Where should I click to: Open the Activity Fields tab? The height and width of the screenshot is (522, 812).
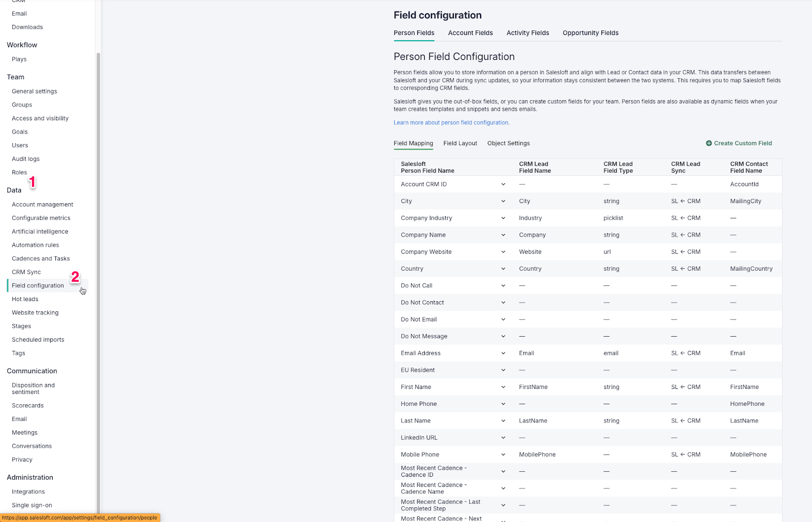[x=527, y=33]
